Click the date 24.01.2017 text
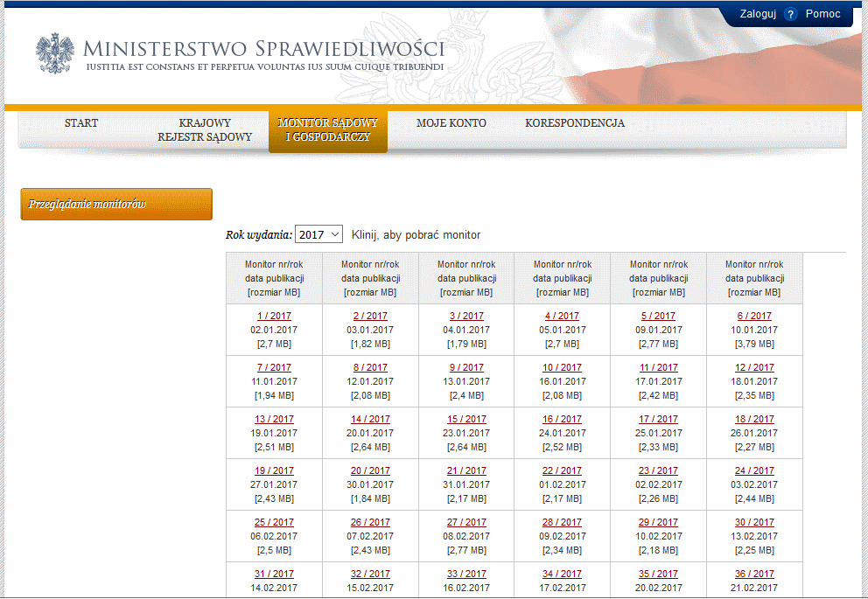This screenshot has height=599, width=868. (x=562, y=434)
